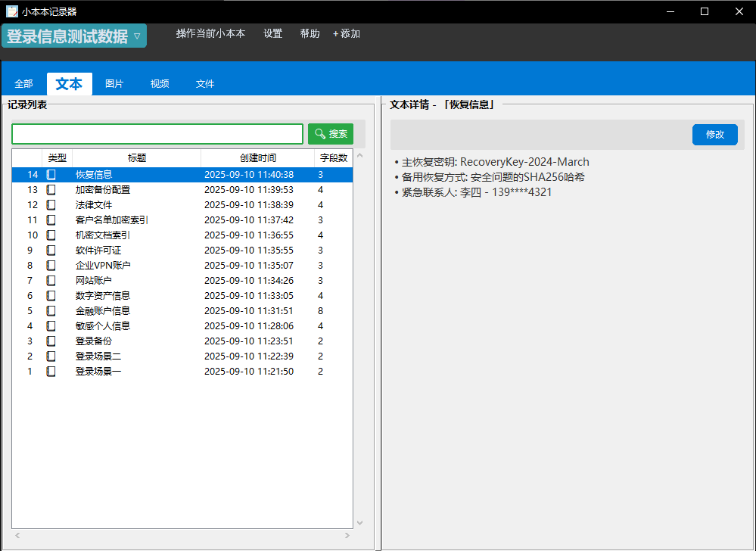Click the blue 修改 button
The image size is (756, 551).
tap(714, 135)
